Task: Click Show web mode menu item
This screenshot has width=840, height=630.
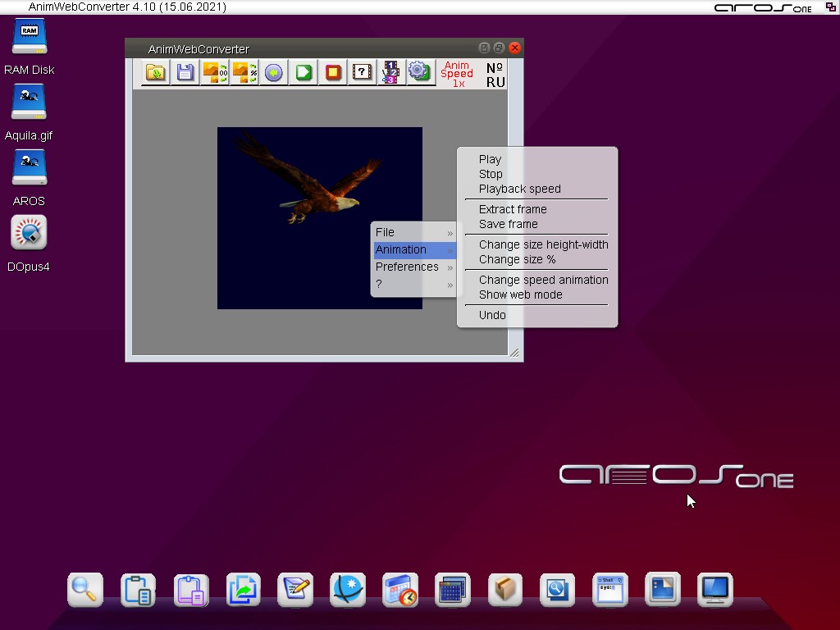Action: 520,294
